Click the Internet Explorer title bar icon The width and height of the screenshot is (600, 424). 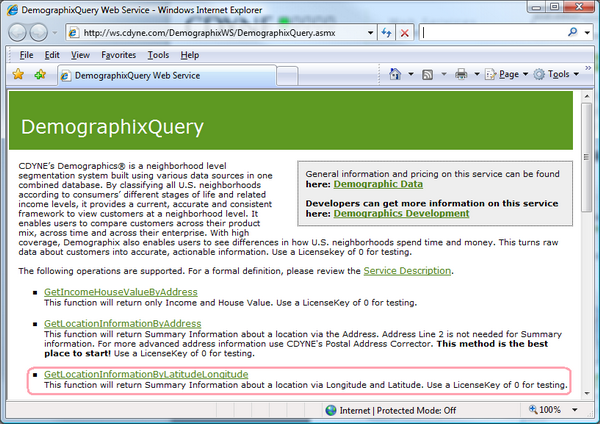click(12, 10)
